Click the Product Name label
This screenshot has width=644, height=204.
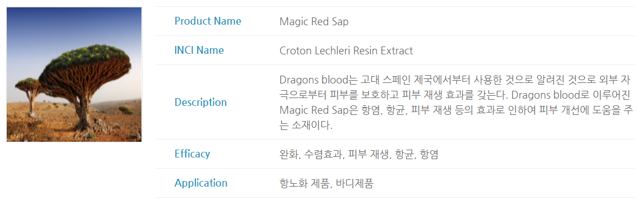coord(208,21)
